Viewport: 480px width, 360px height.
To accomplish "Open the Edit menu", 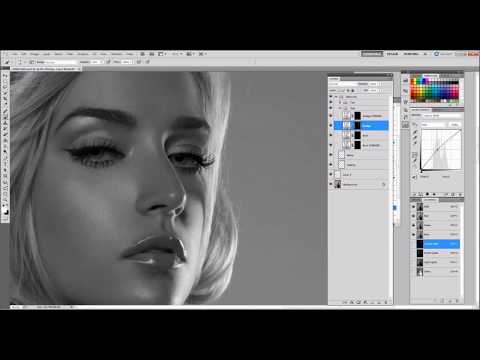I will click(24, 54).
